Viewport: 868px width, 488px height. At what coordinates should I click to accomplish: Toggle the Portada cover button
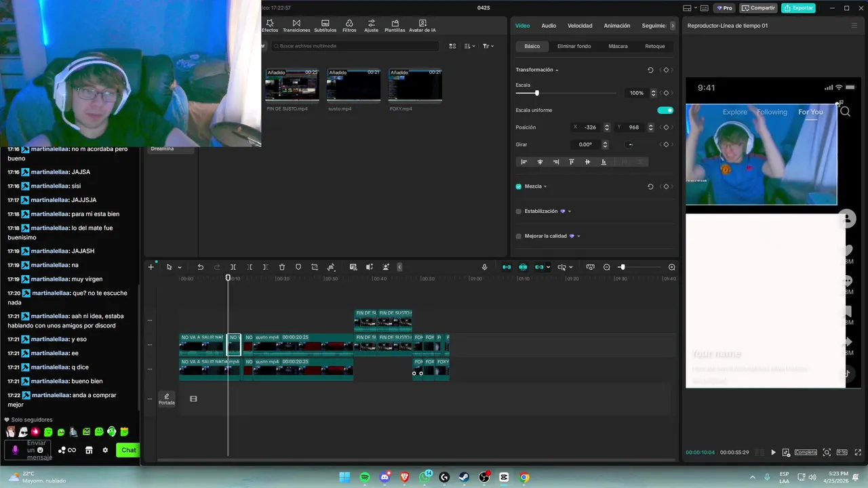pos(166,399)
